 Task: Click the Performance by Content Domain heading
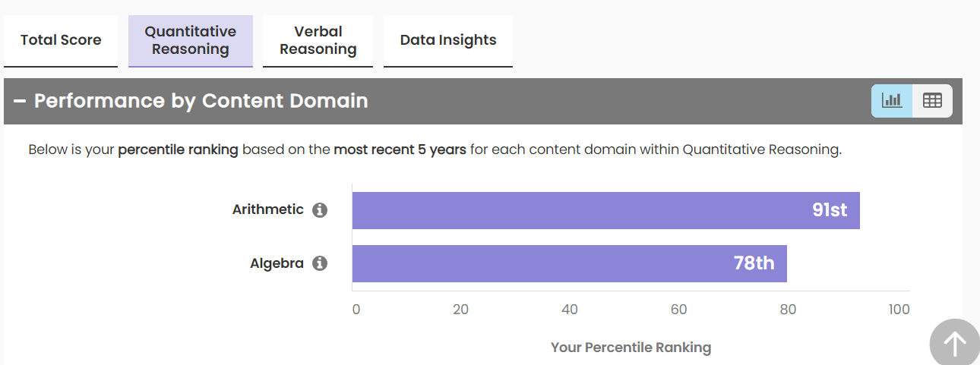[x=201, y=101]
